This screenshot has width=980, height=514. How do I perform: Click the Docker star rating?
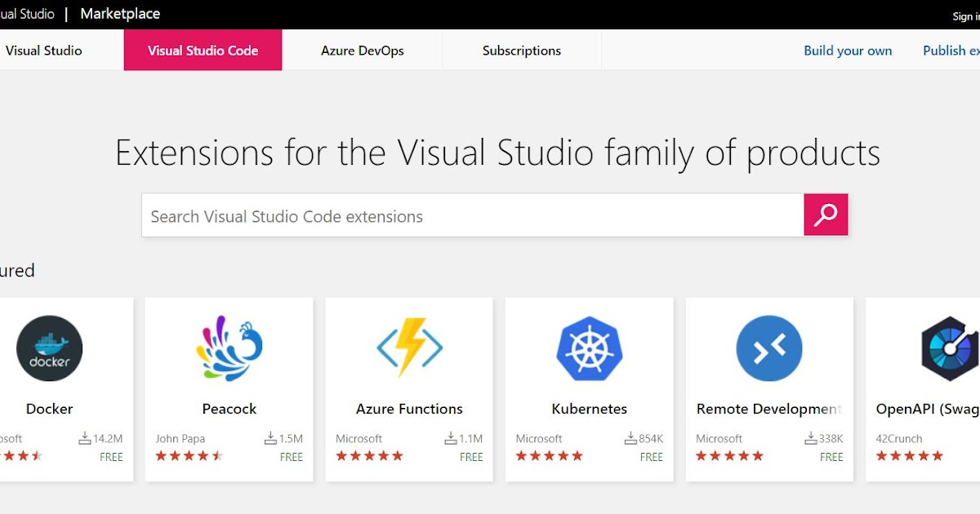click(20, 456)
